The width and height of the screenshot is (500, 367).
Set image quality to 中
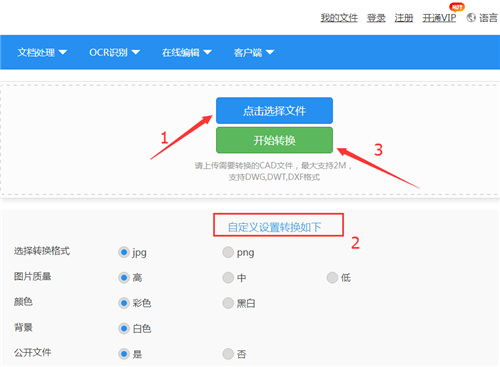coord(228,278)
